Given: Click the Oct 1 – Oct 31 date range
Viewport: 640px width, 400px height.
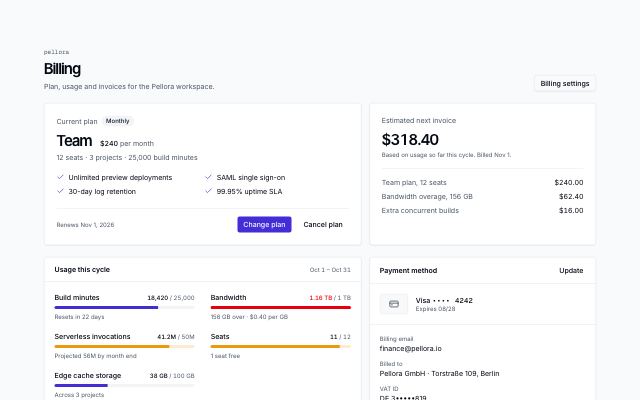Looking at the screenshot, I should click(x=330, y=270).
